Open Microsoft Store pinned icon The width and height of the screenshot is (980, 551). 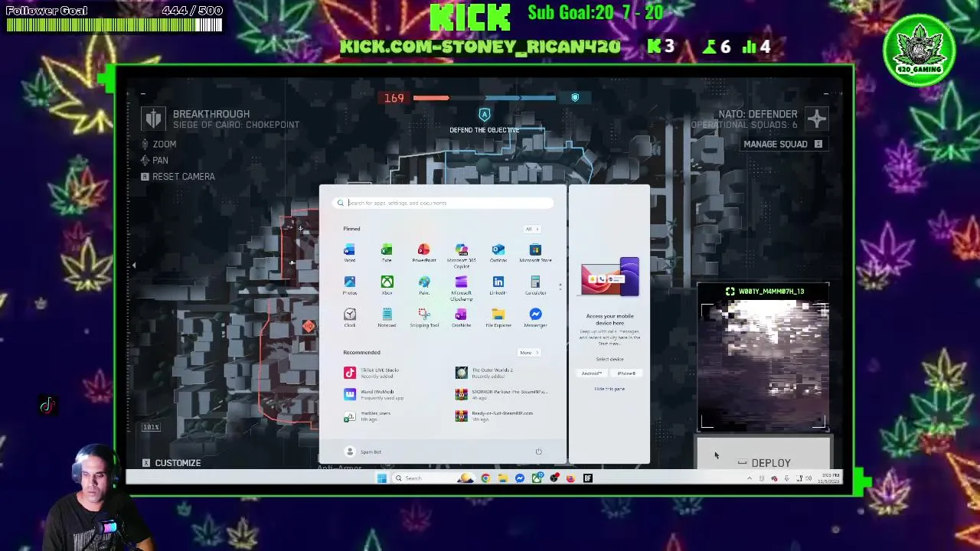535,253
